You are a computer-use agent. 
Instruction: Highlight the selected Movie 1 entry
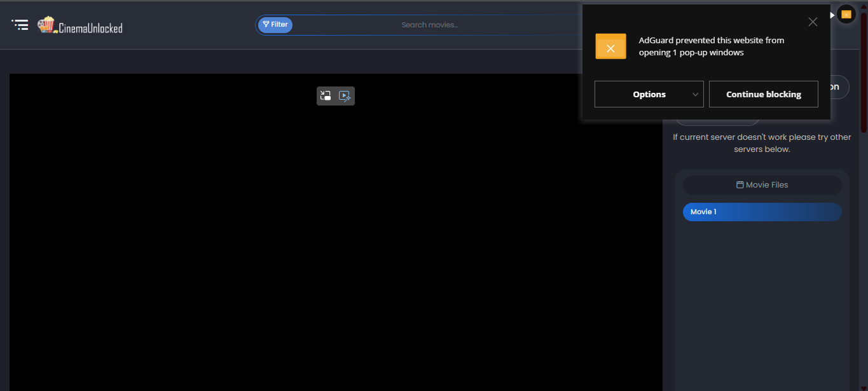pos(761,211)
